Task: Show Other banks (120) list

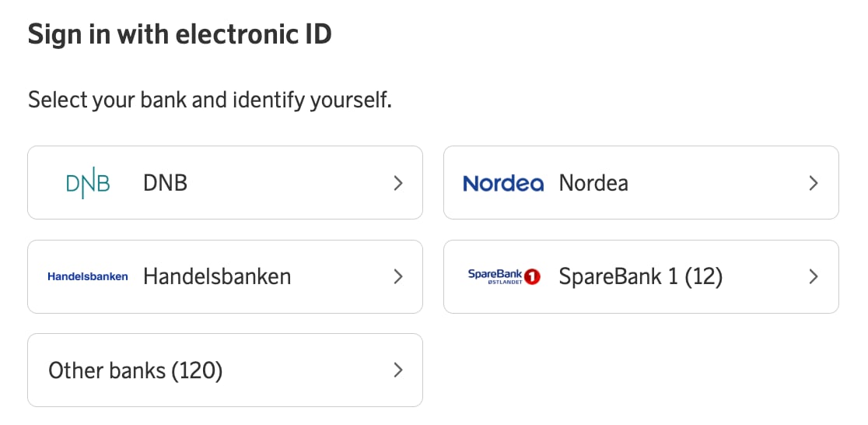Action: tap(135, 371)
